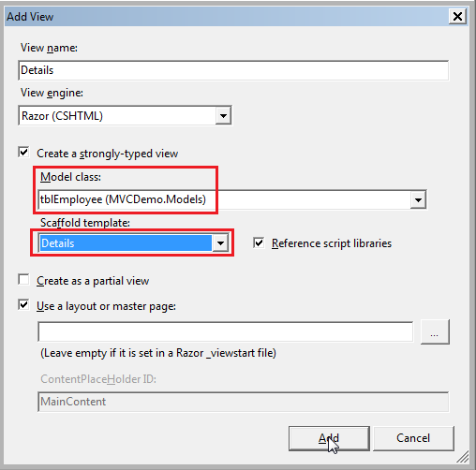476x470 pixels.
Task: Open the Scaffold template dropdown arrow
Action: 220,243
